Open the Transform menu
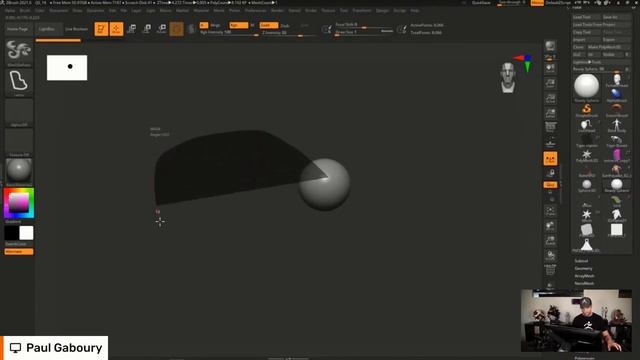640x360 pixels. [x=362, y=11]
